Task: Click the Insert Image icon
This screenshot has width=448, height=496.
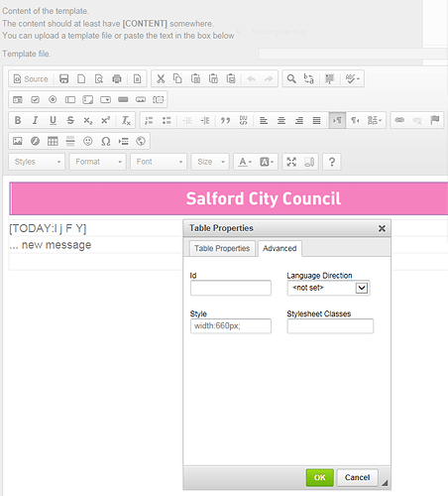Action: pyautogui.click(x=18, y=141)
